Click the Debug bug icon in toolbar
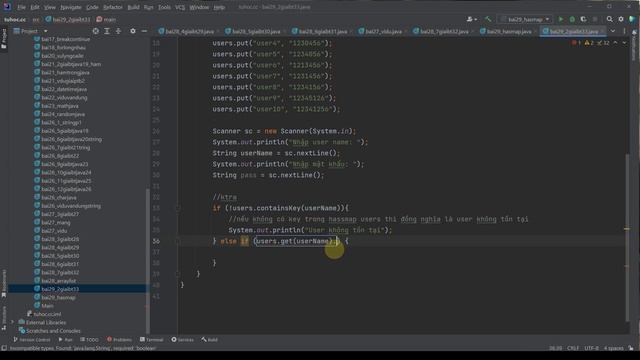 coord(572,19)
